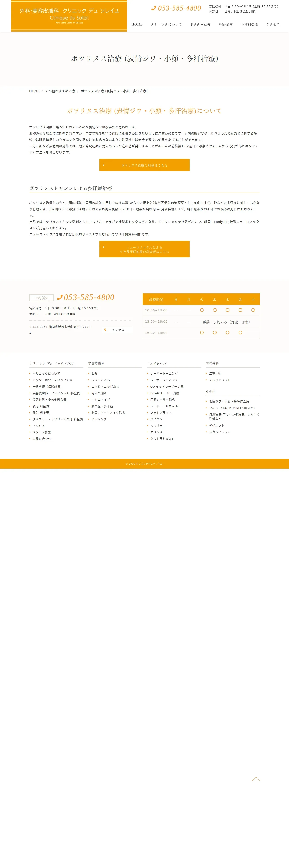
Task: Open クリニックについて menu item
Action: 166,24
